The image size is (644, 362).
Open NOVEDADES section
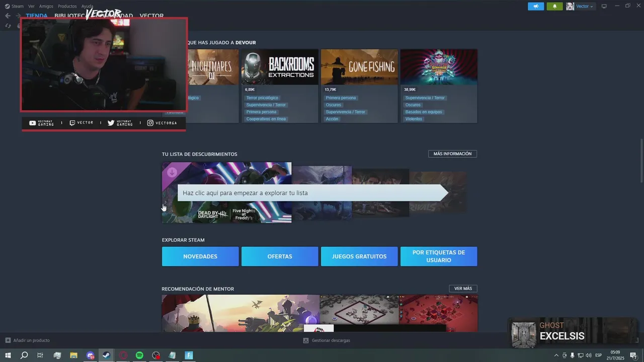click(200, 256)
